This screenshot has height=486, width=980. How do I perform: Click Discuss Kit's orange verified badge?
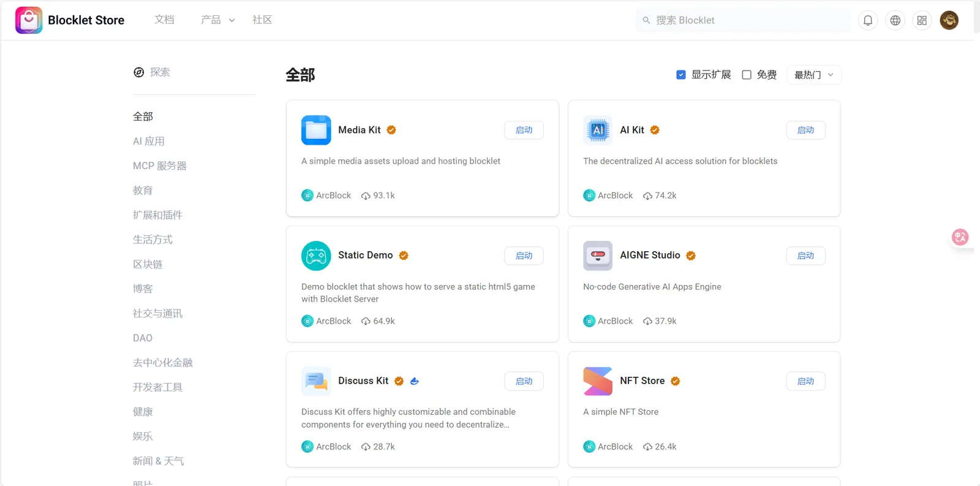point(399,381)
